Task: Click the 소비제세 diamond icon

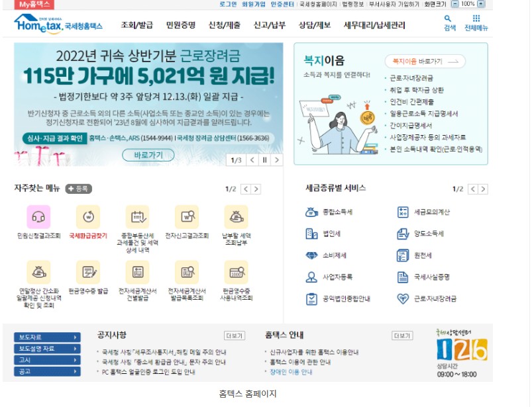Action: (311, 255)
